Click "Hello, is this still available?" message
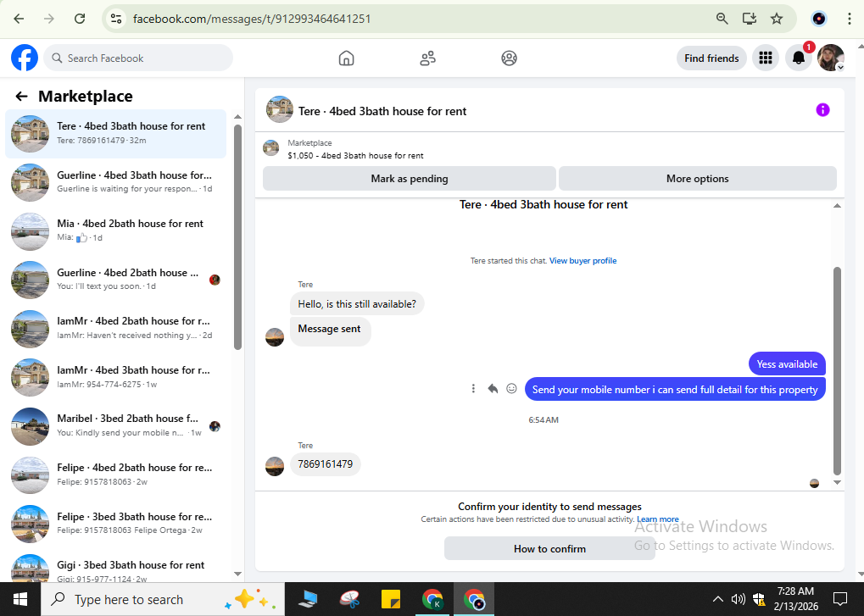Viewport: 864px width, 616px height. point(357,304)
